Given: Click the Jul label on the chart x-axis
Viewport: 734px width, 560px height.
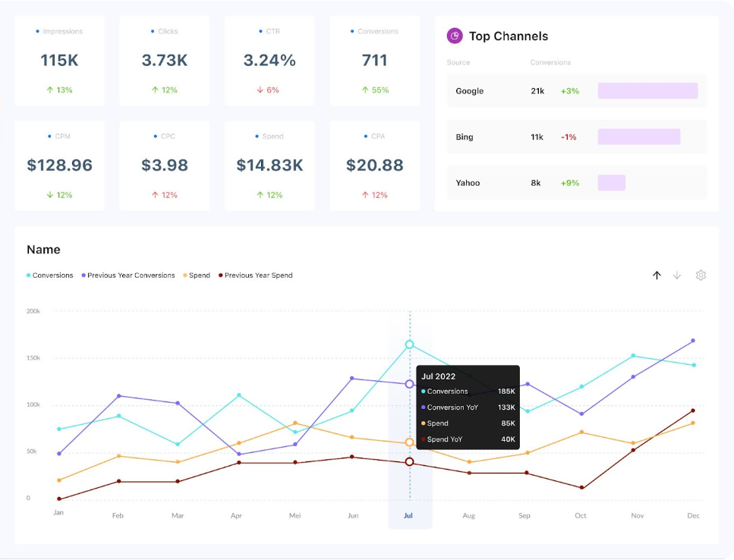Looking at the screenshot, I should click(x=408, y=515).
